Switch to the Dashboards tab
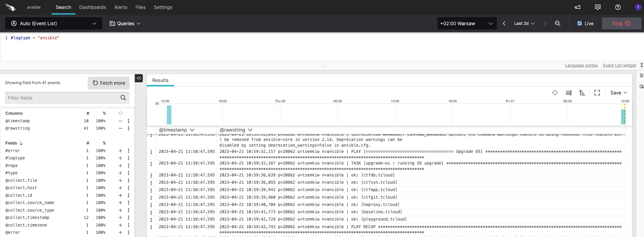644x237 pixels. pyautogui.click(x=93, y=7)
